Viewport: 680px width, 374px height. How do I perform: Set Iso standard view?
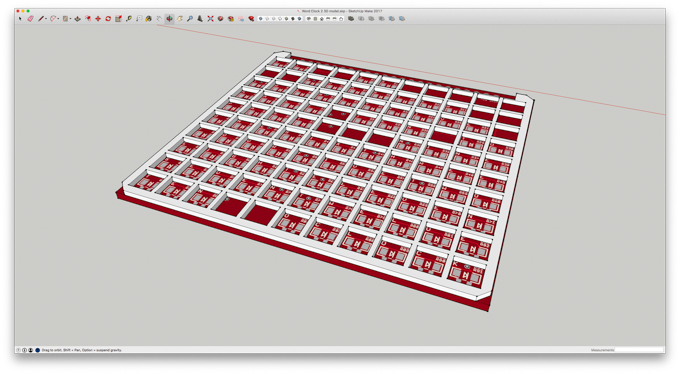309,19
